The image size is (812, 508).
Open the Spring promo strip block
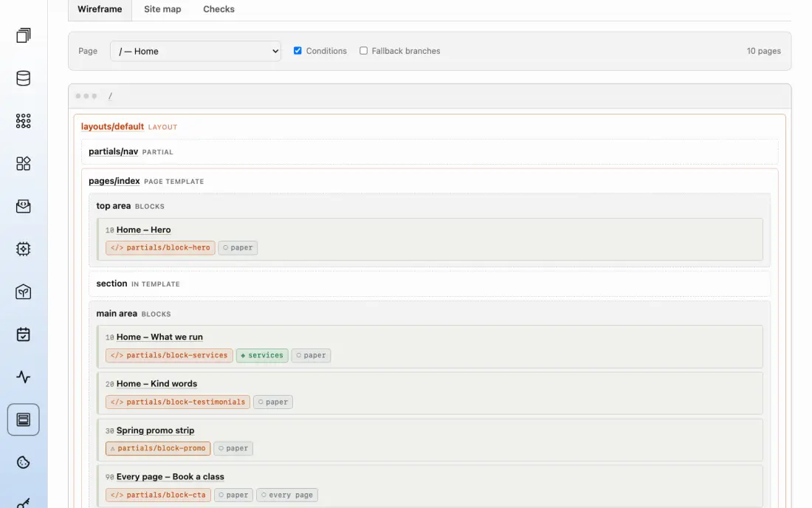155,430
